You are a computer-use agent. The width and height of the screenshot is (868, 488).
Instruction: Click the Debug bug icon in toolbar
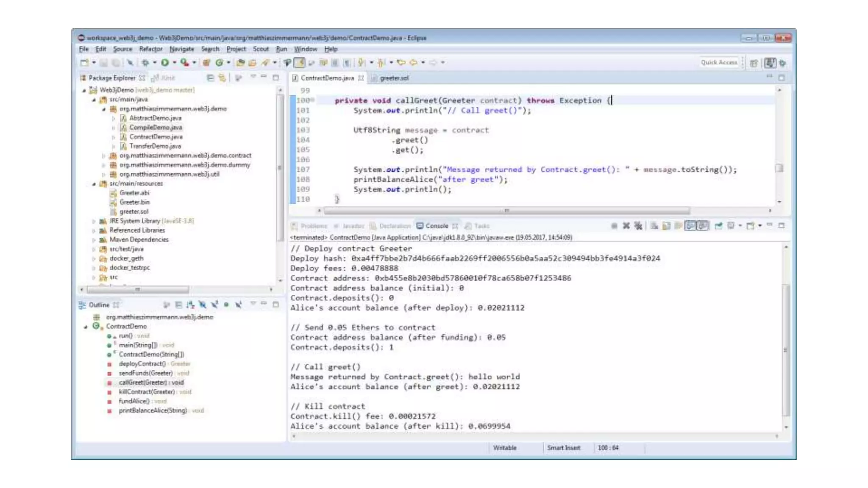pos(145,63)
